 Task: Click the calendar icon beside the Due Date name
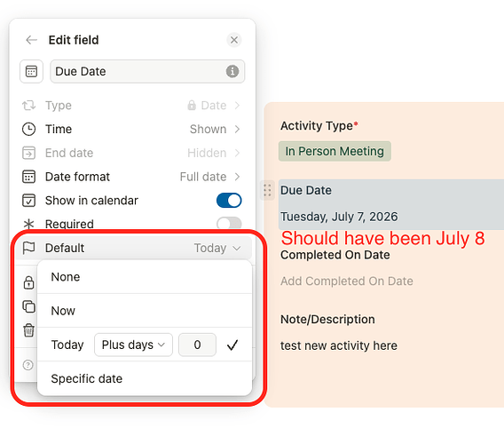(31, 71)
